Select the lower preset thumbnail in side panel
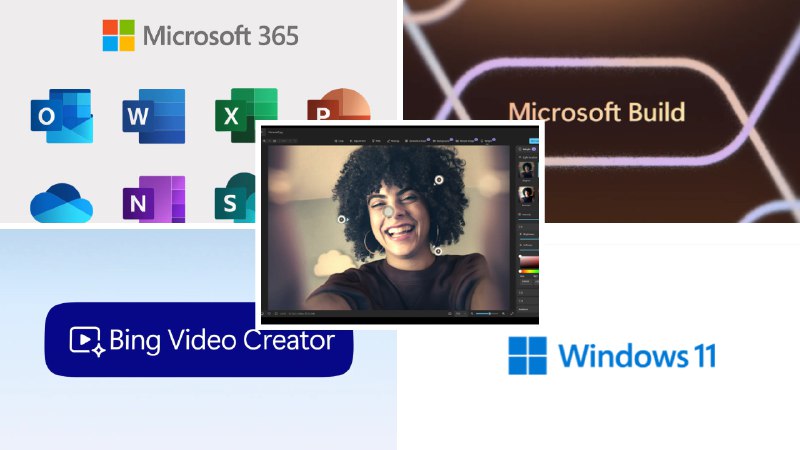The height and width of the screenshot is (450, 800). click(526, 195)
